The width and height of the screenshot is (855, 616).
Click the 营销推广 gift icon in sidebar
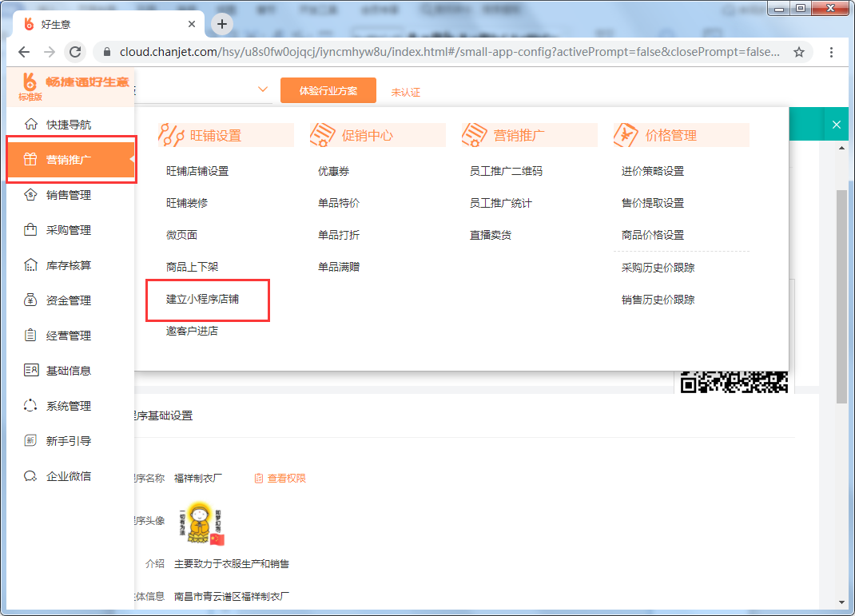tap(30, 159)
